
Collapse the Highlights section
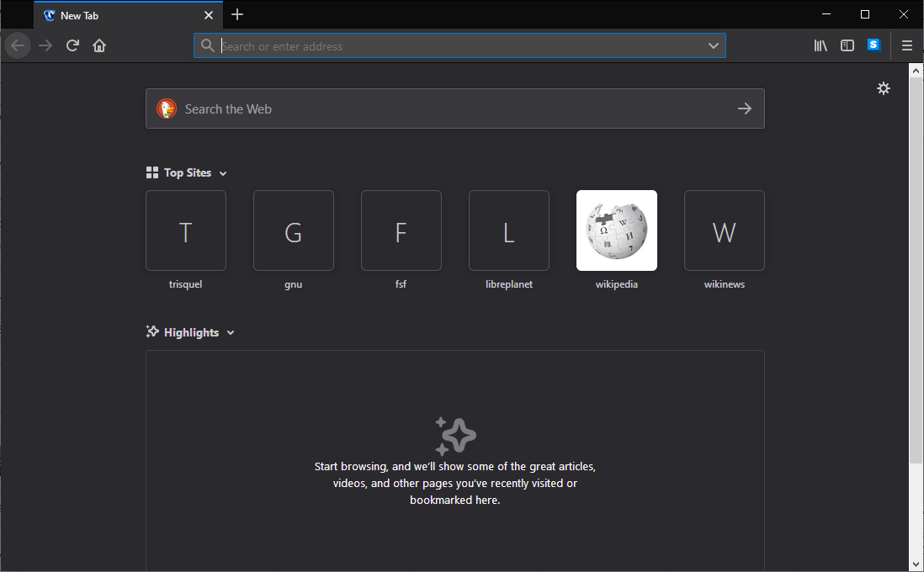(231, 333)
